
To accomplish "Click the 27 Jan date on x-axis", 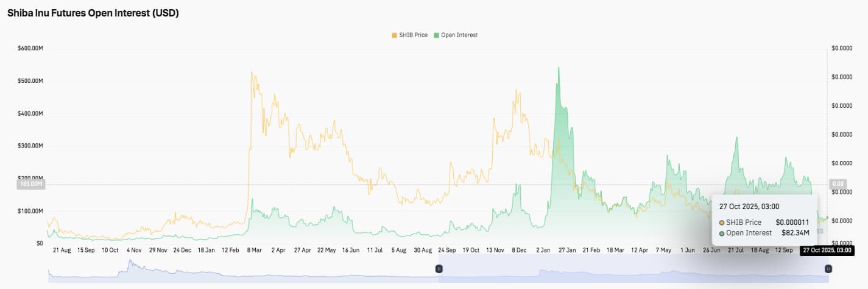I will click(568, 250).
